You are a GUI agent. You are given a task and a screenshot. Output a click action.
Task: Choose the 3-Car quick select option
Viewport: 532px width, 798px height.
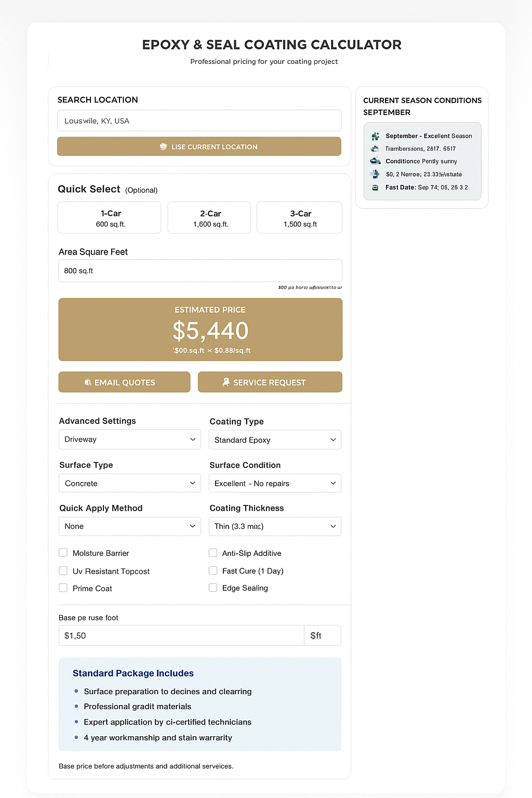coord(300,218)
